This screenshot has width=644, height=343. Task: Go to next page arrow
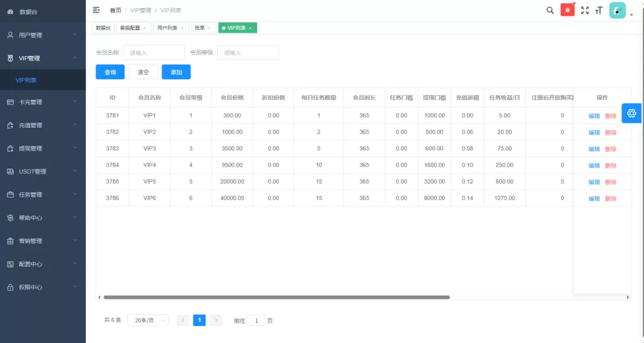click(x=216, y=320)
